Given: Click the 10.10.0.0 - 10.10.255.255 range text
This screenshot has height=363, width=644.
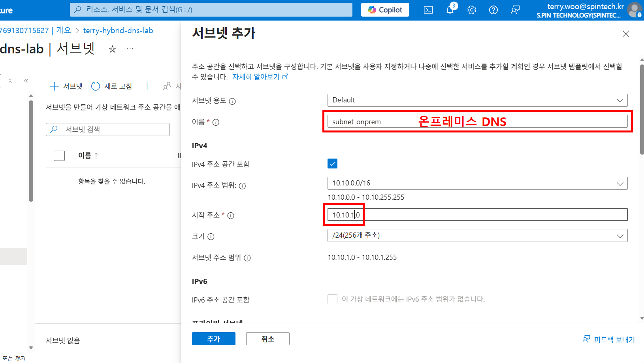Looking at the screenshot, I should coord(366,197).
